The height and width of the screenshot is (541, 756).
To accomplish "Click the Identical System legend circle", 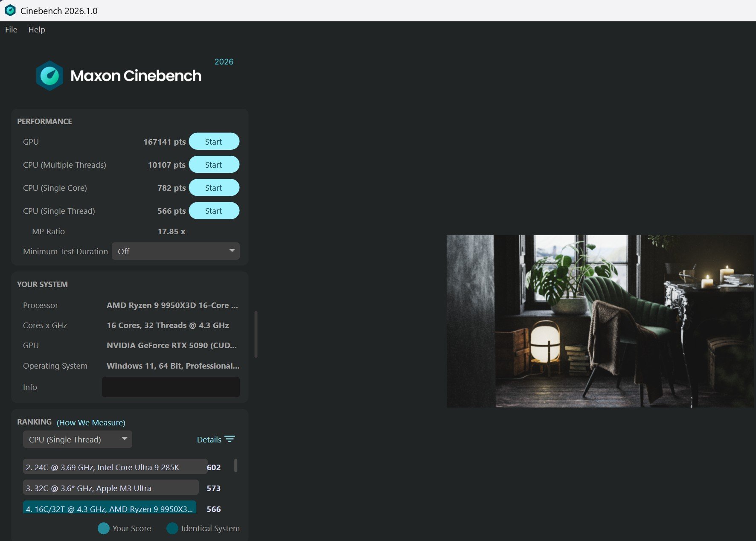I will click(x=172, y=528).
